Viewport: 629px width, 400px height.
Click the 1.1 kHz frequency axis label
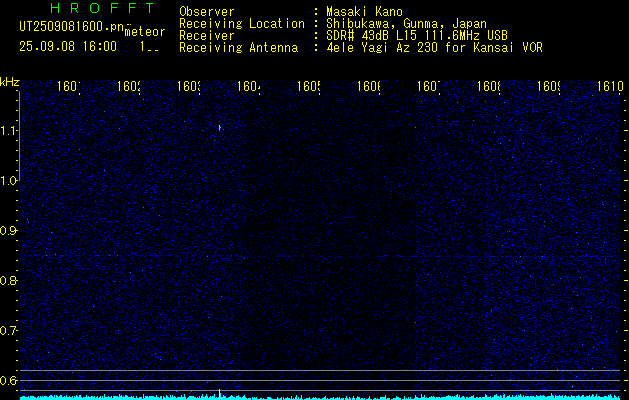(x=8, y=130)
